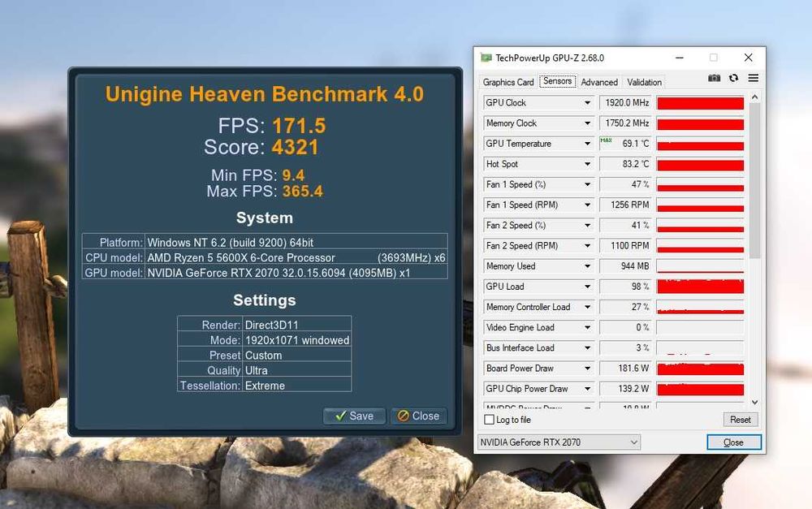Viewport: 812px width, 509px height.
Task: Close the Heaven Benchmark results dialog
Action: click(418, 416)
